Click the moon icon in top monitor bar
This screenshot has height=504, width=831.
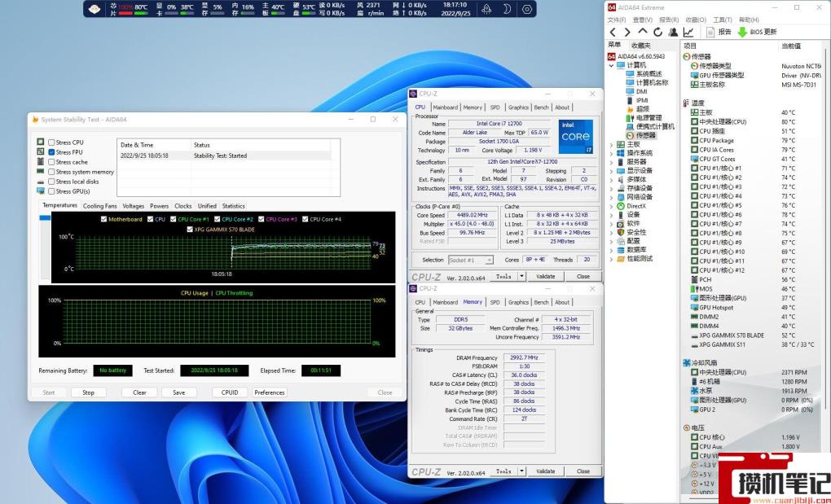[x=508, y=9]
